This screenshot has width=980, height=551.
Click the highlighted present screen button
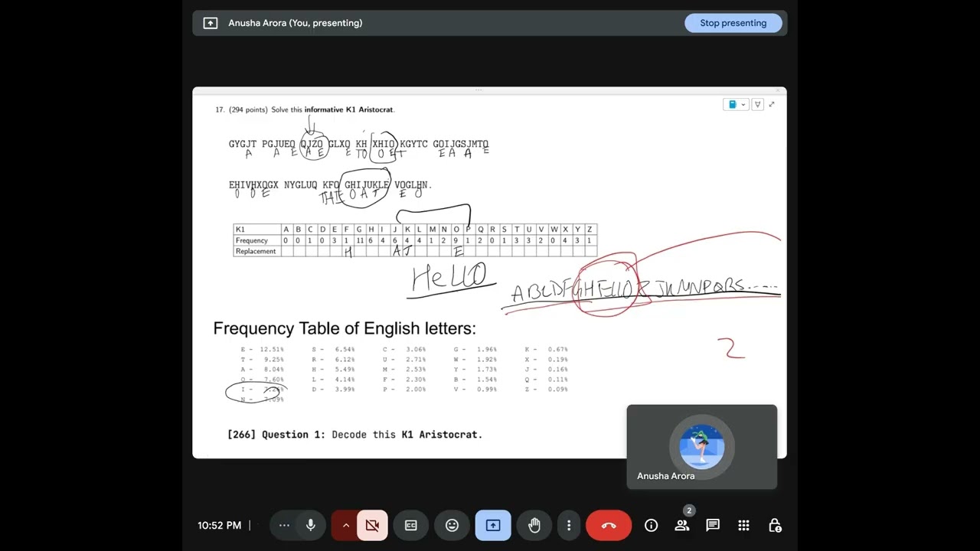(x=493, y=526)
